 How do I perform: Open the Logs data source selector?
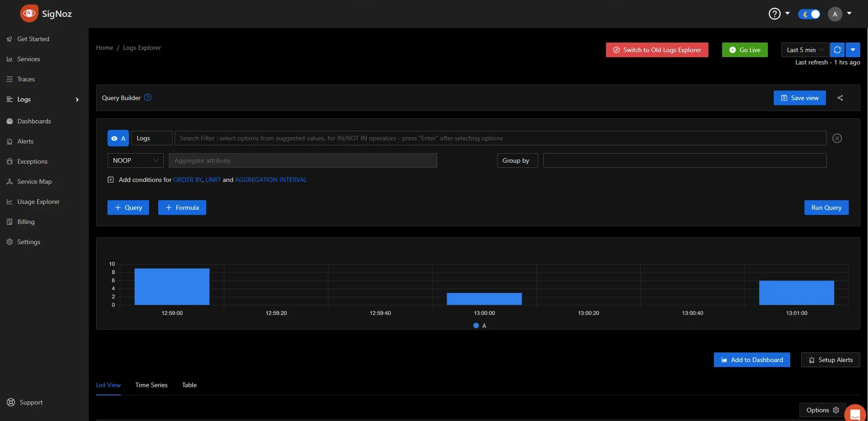(x=152, y=138)
